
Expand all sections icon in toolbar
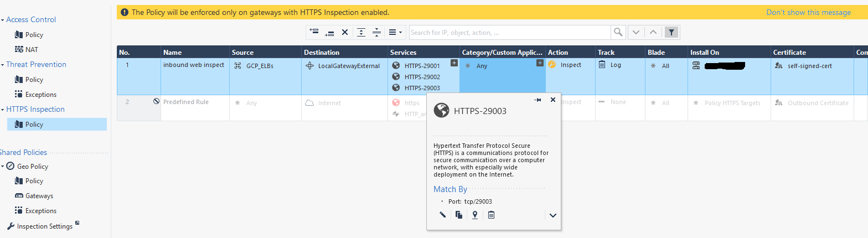point(361,32)
